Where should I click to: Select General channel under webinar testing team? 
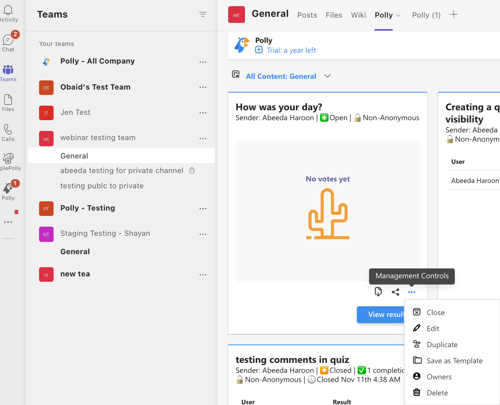click(x=122, y=156)
